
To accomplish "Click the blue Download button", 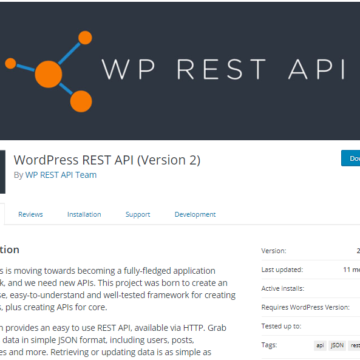I will (x=350, y=158).
